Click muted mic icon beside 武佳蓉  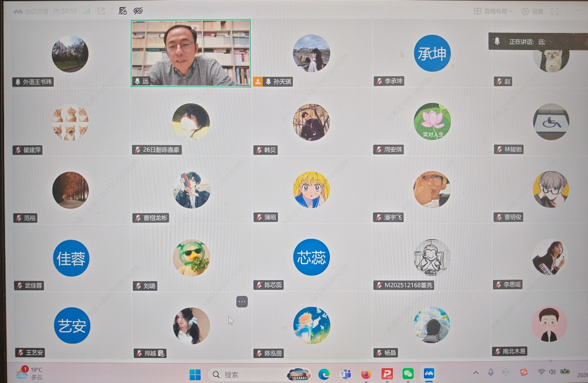pyautogui.click(x=19, y=286)
